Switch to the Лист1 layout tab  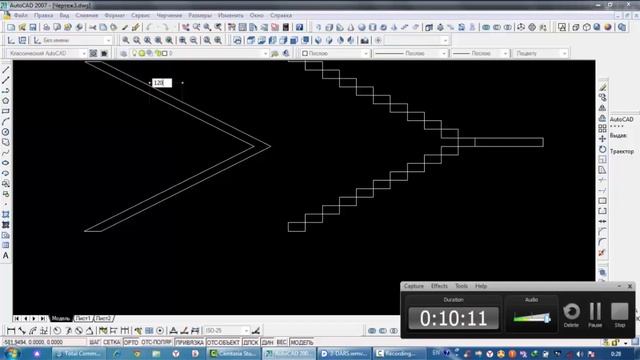83,318
